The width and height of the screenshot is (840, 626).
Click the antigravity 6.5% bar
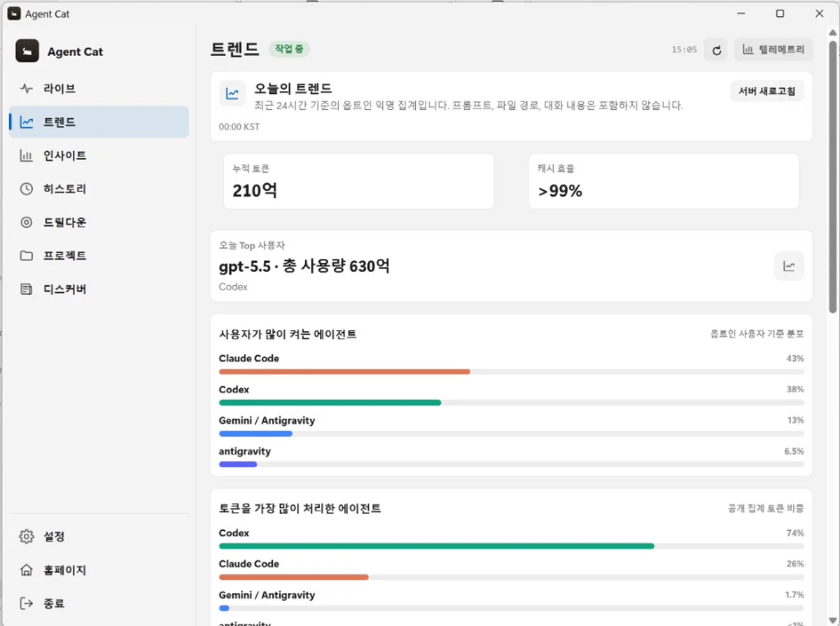coord(512,464)
